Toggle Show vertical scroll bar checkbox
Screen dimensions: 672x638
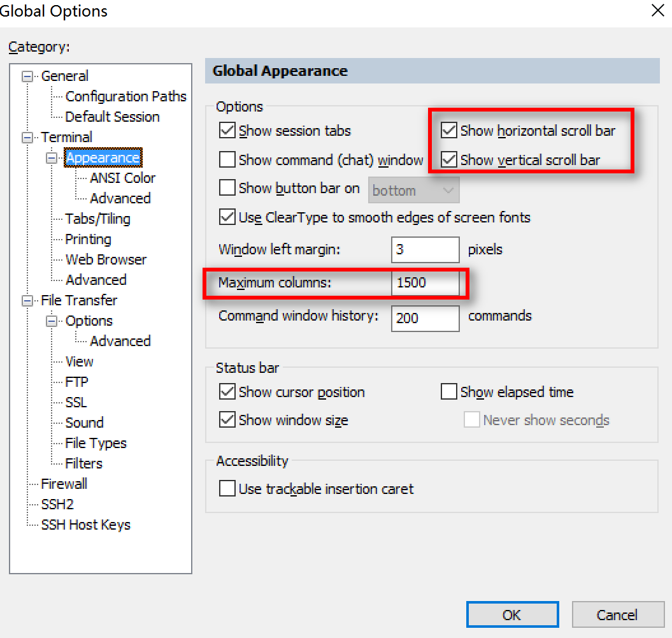450,159
